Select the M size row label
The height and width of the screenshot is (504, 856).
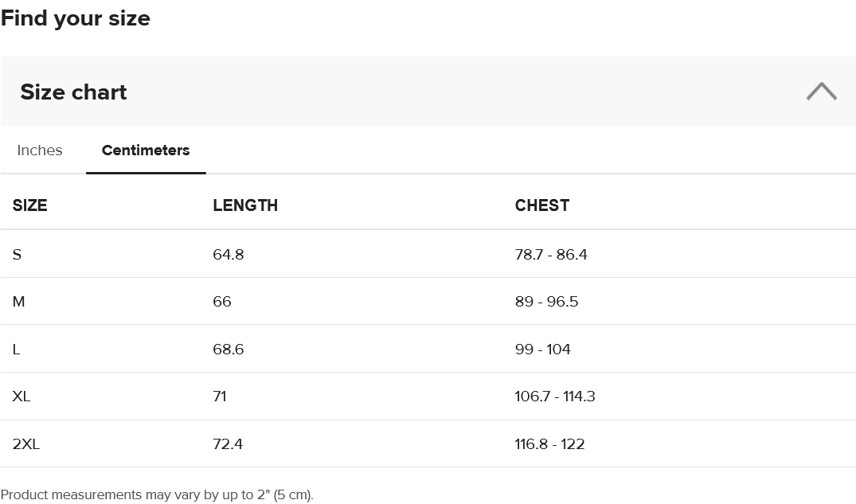tap(19, 302)
